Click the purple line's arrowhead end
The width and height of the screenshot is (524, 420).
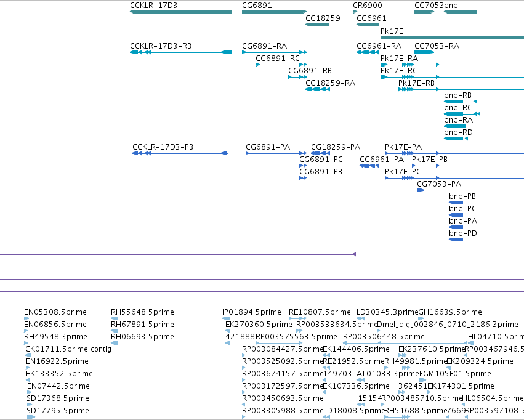click(354, 254)
